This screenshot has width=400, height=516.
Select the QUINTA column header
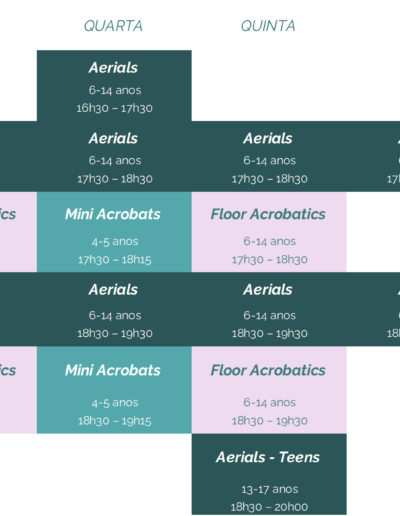[268, 26]
